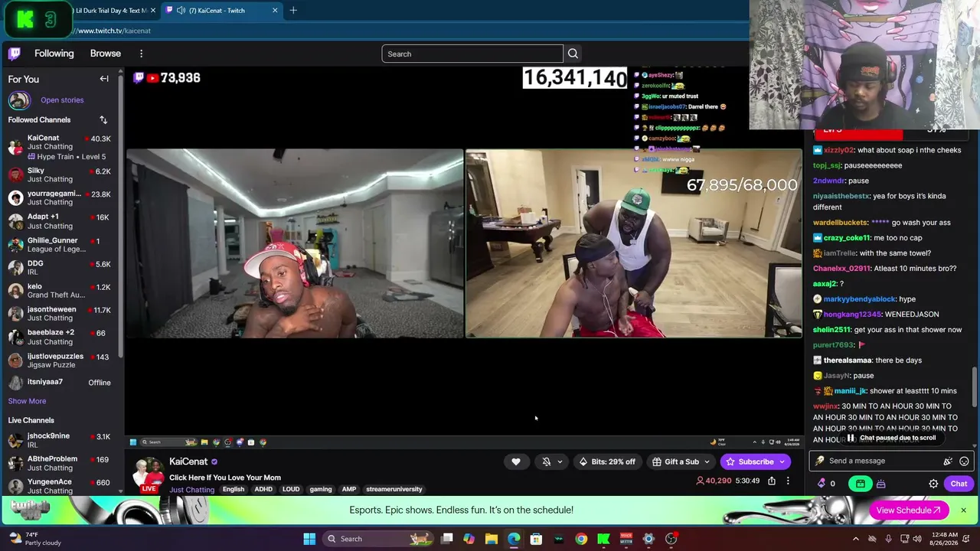Open Browse in Twitch navigation
This screenshot has height=551, width=980.
pyautogui.click(x=106, y=54)
